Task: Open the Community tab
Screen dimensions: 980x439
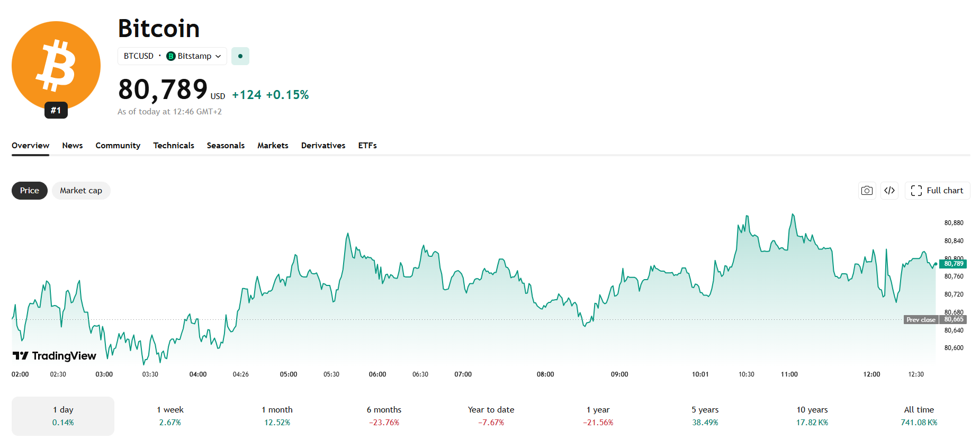Action: [118, 146]
